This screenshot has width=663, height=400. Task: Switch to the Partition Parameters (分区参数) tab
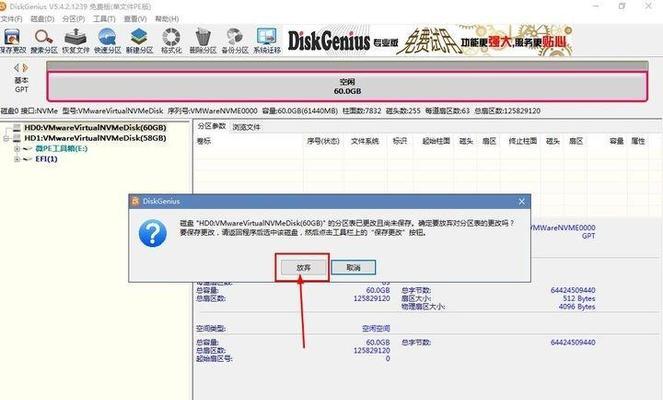212,126
